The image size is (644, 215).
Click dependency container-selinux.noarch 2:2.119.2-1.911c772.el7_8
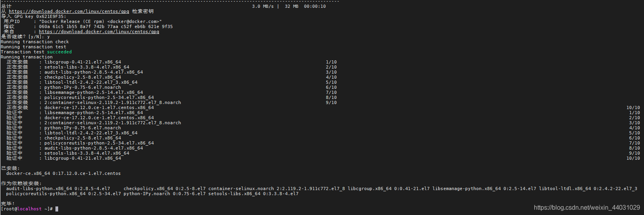pos(277,189)
